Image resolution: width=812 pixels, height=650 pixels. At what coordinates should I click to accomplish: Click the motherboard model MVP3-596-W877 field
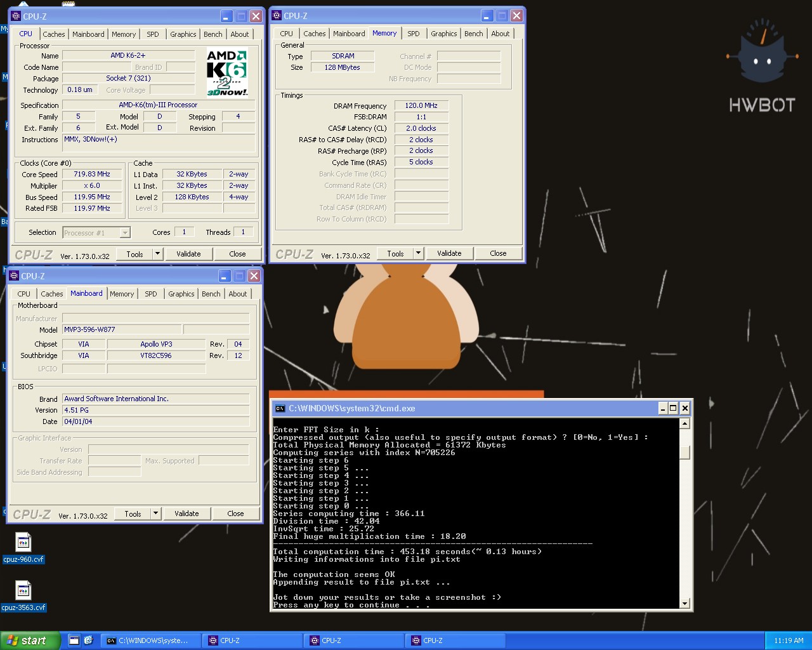[x=122, y=329]
